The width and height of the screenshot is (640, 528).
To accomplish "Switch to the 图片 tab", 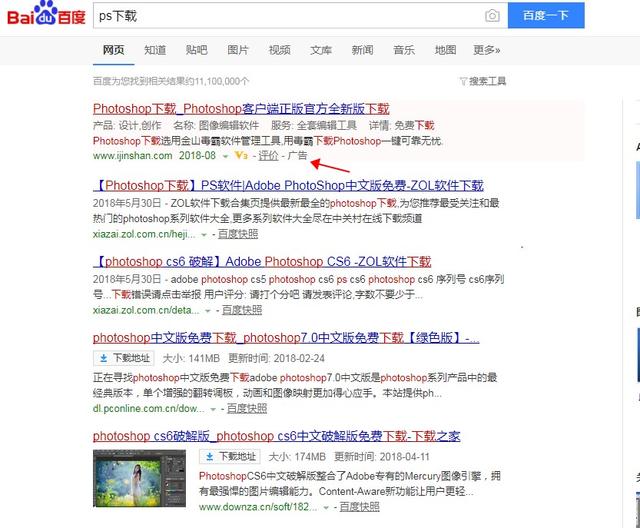I will pos(238,50).
